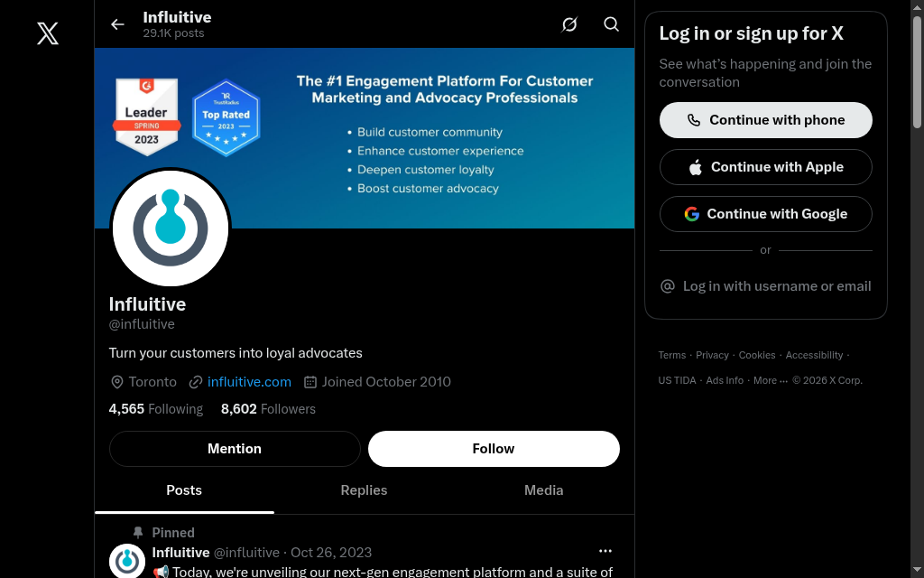Click the X logo in the sidebar
The height and width of the screenshot is (578, 924).
pyautogui.click(x=48, y=33)
